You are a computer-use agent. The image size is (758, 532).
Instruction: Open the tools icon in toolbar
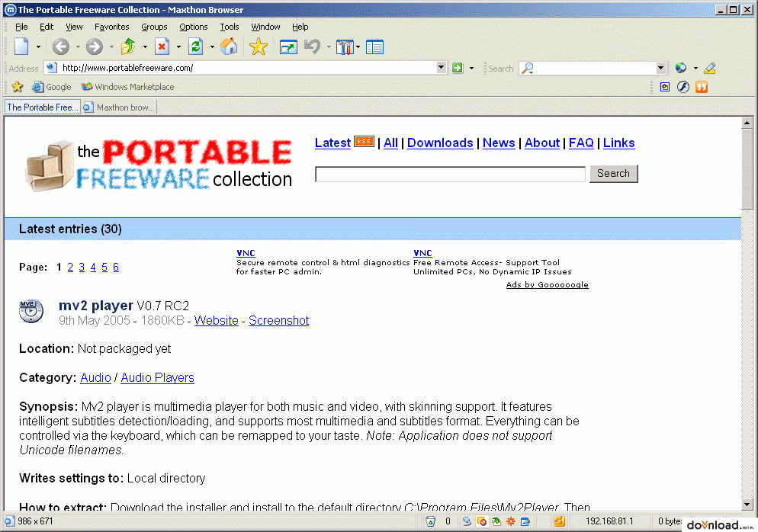coord(345,46)
